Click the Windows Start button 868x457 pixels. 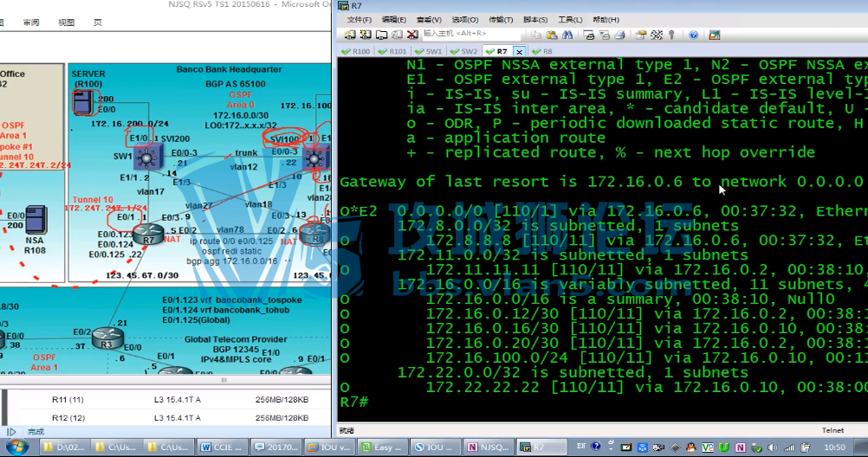17,447
